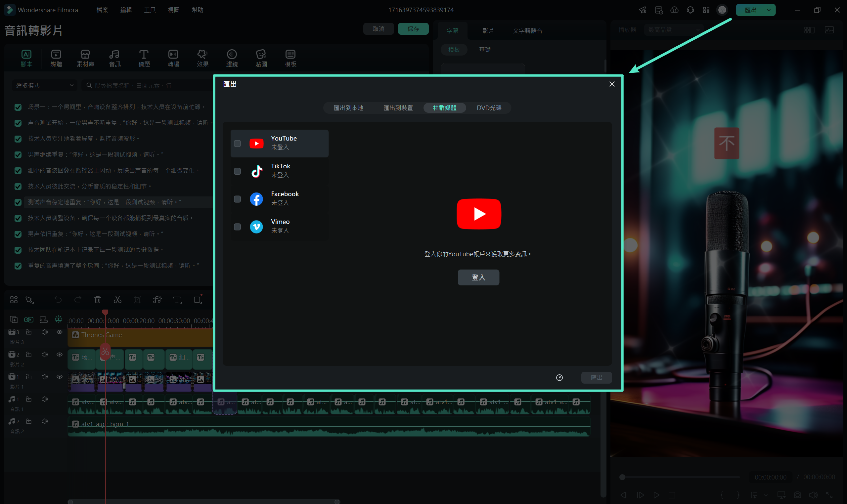Mute the 影片 1 track speaker
Screen dimensions: 847x504
[45, 377]
